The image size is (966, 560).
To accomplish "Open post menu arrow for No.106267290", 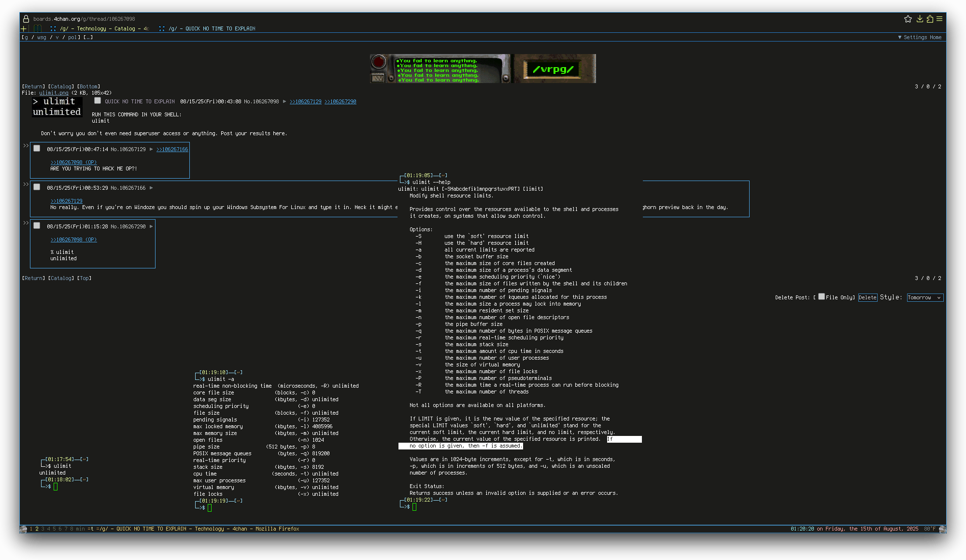I will 151,226.
